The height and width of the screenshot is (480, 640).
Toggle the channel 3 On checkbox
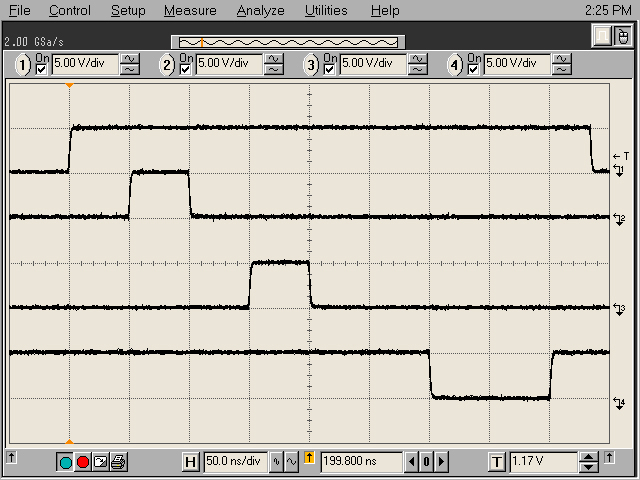pos(329,70)
